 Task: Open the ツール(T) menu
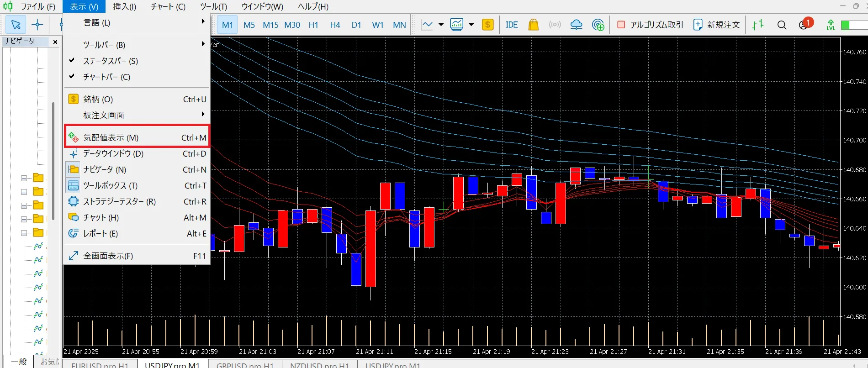click(213, 6)
